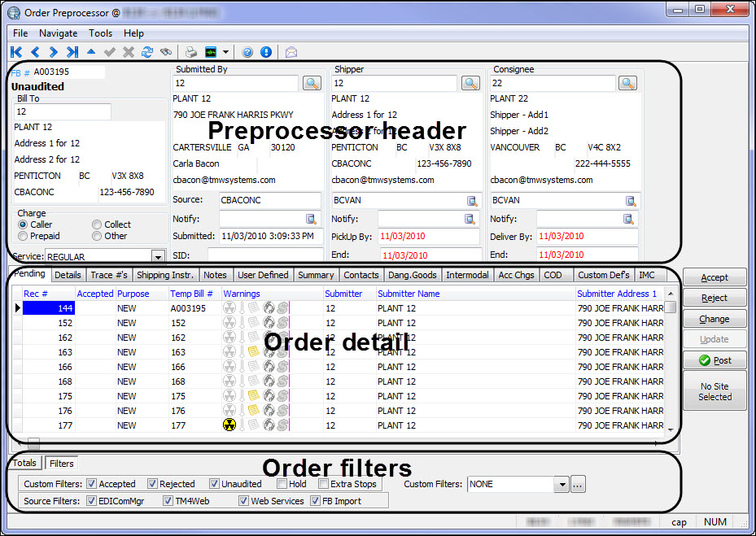The image size is (756, 536).
Task: Uncheck the Web Services source filter
Action: coord(243,499)
